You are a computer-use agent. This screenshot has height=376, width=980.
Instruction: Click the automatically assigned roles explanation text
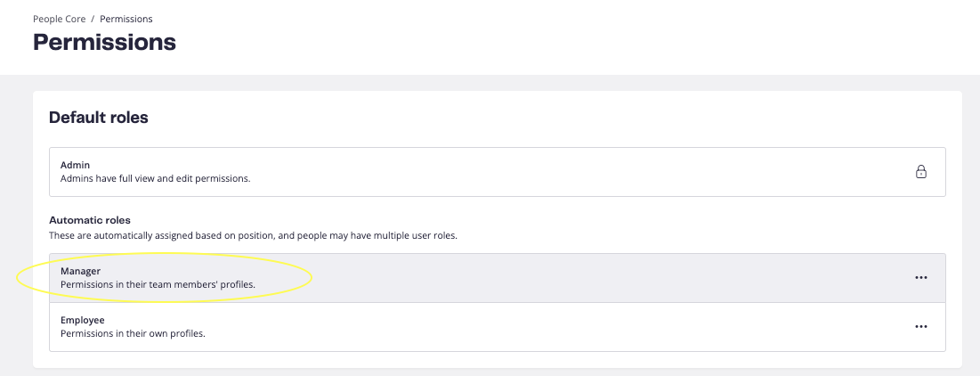[253, 236]
